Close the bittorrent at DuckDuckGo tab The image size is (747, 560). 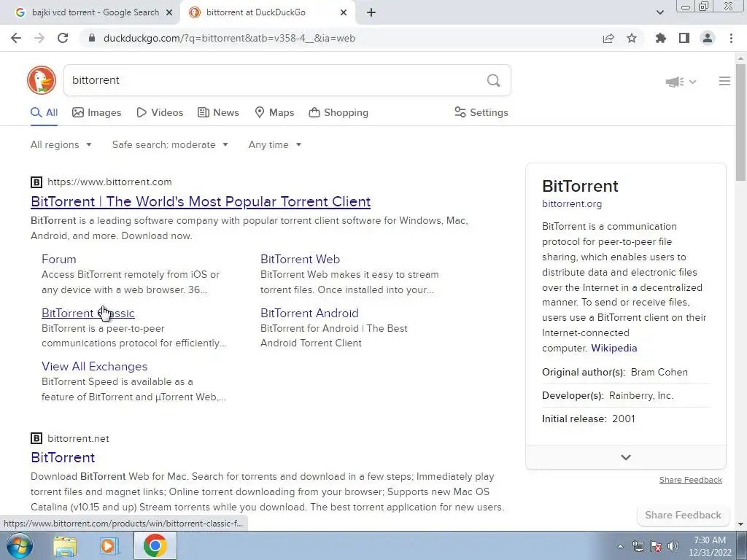344,12
